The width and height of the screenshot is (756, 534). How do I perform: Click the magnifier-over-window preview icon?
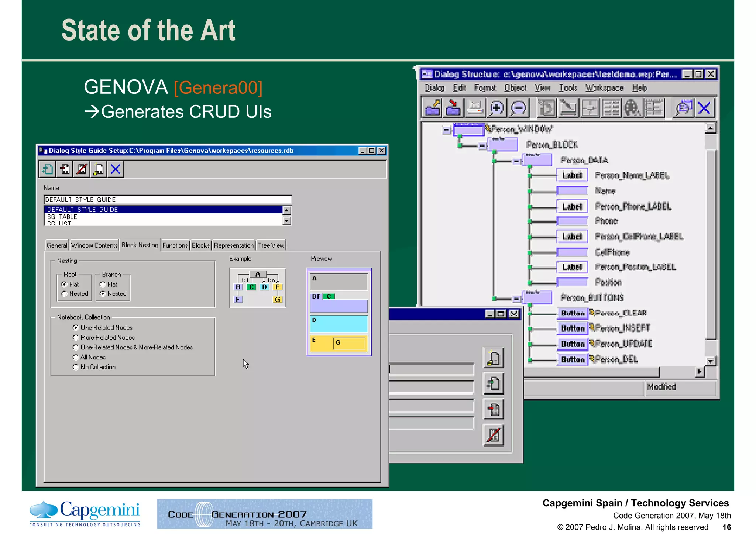coord(683,108)
